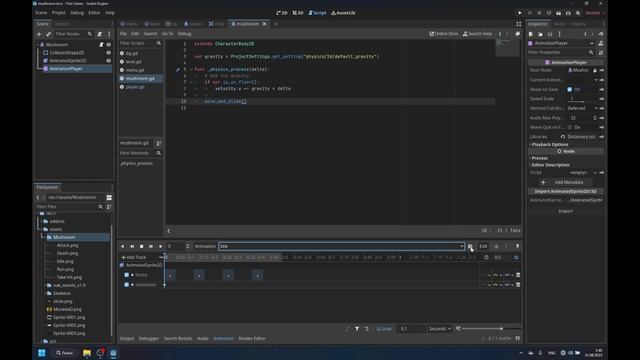Run the project with play button
This screenshot has width=640, height=360.
[520, 13]
